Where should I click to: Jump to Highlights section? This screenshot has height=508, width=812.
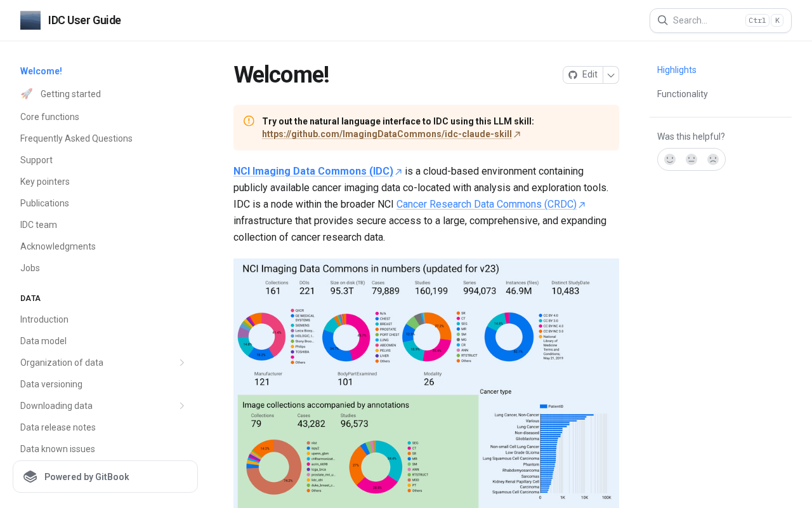677,70
